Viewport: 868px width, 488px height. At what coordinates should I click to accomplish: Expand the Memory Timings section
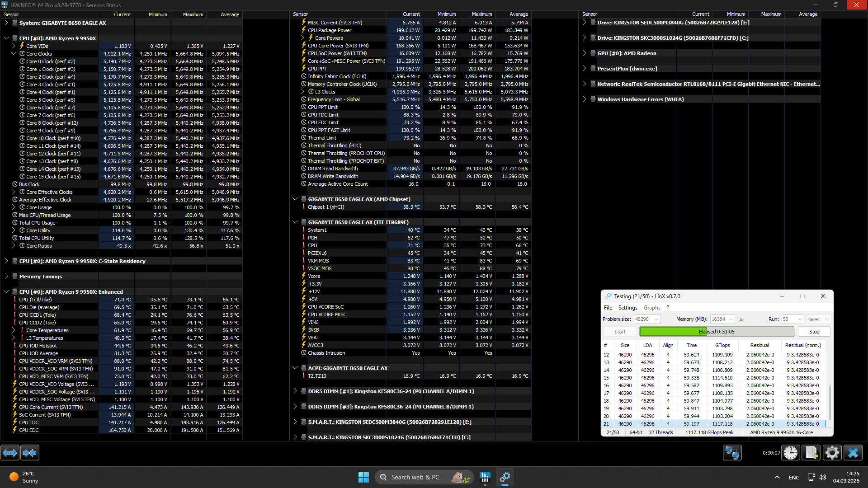pos(6,277)
